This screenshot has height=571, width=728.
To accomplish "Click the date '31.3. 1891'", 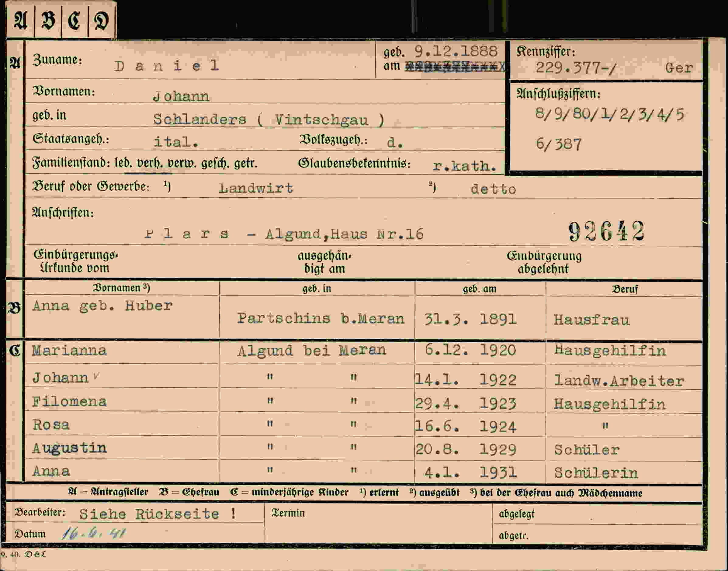I will [470, 319].
